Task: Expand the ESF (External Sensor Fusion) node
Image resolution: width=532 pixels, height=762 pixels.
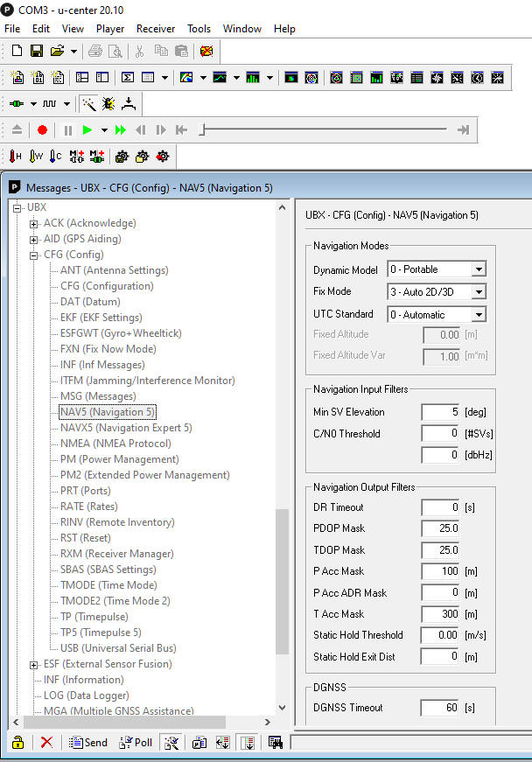Action: click(x=33, y=665)
